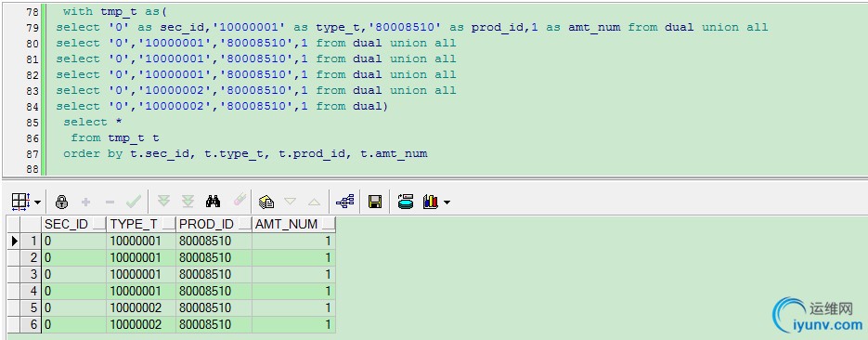
Task: Click SEC_ID cell 0 in row 3
Action: coord(74,274)
